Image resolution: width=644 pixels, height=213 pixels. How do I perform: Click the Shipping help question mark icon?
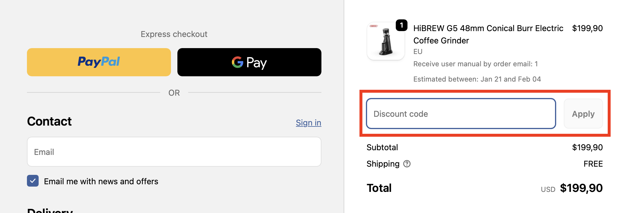click(x=407, y=164)
